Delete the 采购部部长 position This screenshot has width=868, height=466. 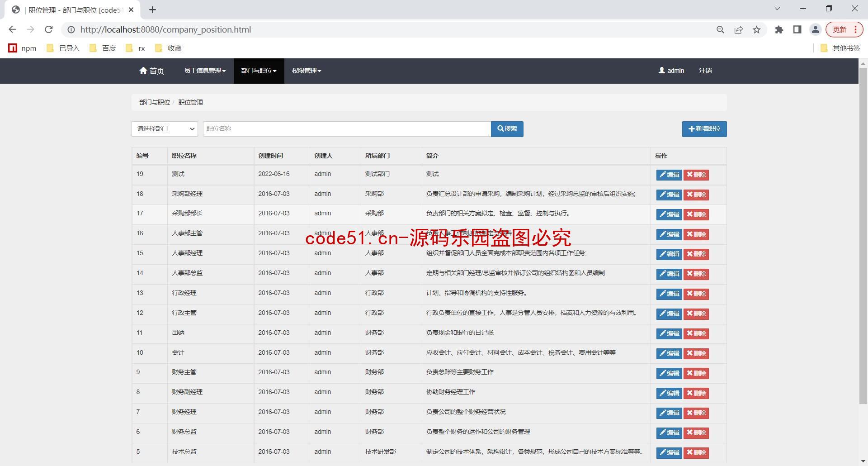[x=696, y=214]
